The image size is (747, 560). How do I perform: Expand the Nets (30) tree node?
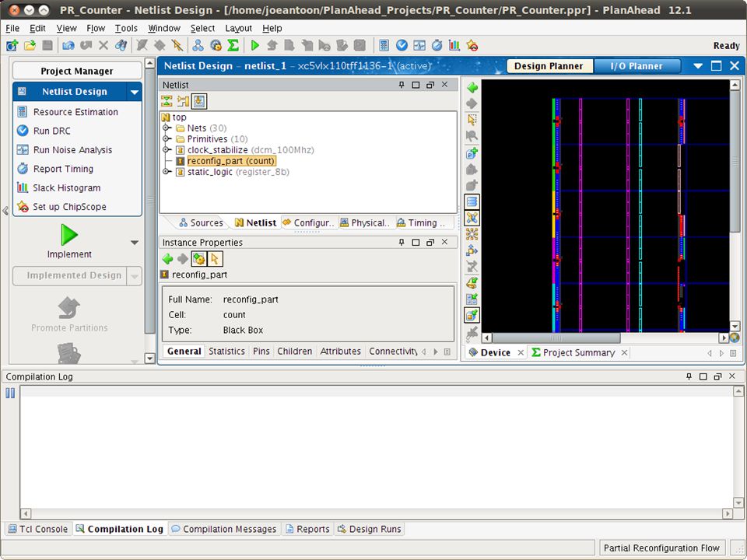(167, 128)
